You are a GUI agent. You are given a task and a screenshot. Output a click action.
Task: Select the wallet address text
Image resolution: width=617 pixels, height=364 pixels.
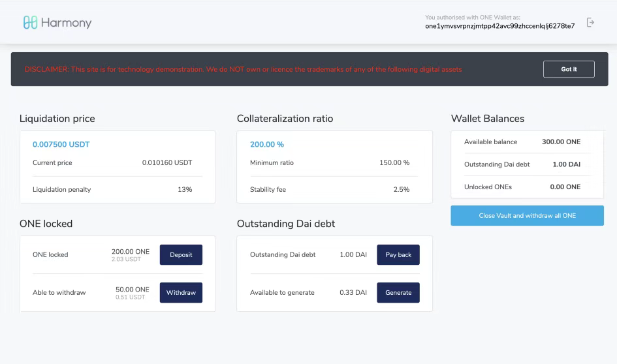[499, 26]
